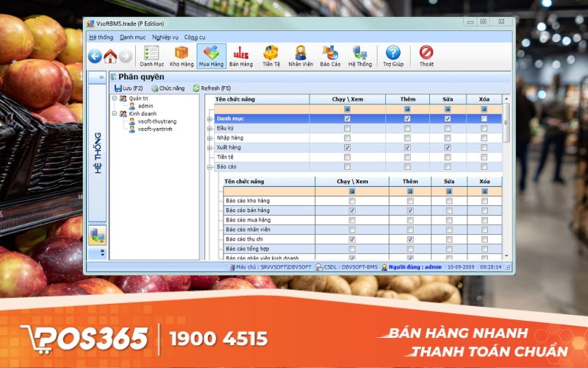
Task: Expand the Đầu kỳ function row
Action: tap(210, 129)
